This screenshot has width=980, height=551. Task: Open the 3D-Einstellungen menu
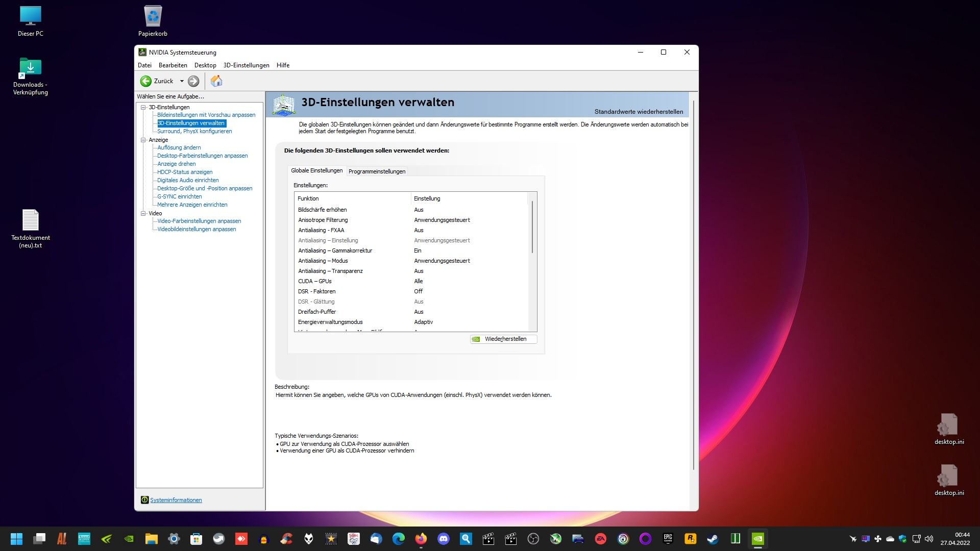tap(246, 65)
